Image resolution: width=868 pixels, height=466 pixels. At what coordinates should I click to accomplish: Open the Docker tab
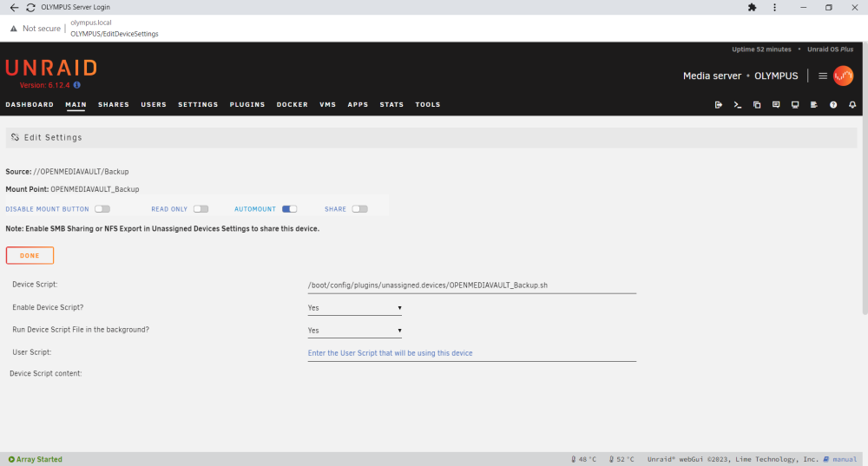pos(293,105)
